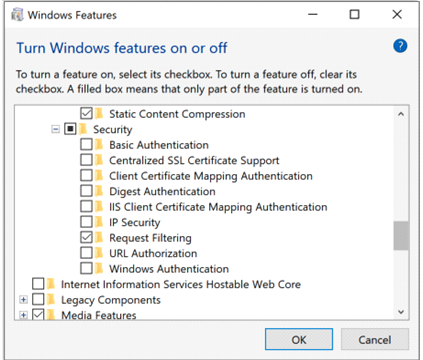
Task: Tick the Windows Authentication checkbox
Action: [86, 269]
